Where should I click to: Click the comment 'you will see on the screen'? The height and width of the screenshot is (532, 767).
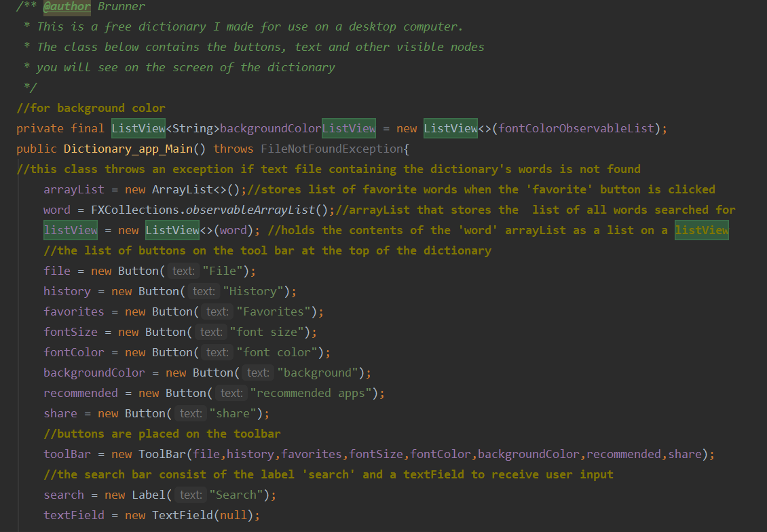[x=186, y=67]
